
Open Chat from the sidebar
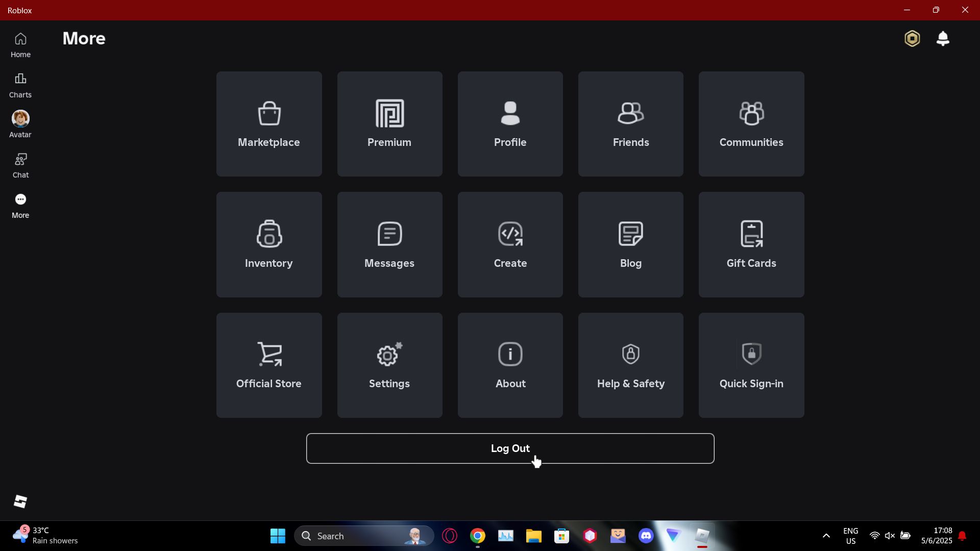(x=20, y=165)
